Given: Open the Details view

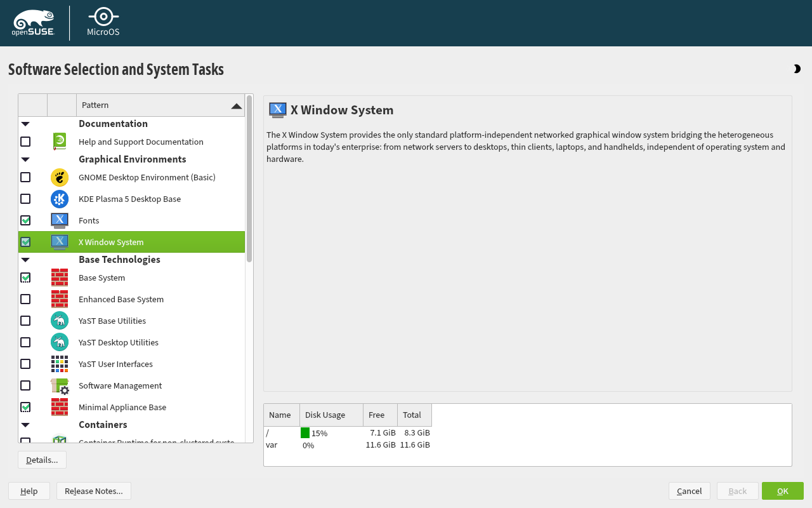Looking at the screenshot, I should click(42, 460).
